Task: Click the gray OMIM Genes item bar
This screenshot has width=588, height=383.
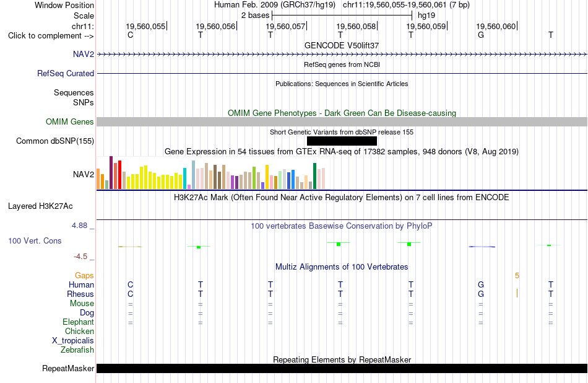Action: point(342,121)
